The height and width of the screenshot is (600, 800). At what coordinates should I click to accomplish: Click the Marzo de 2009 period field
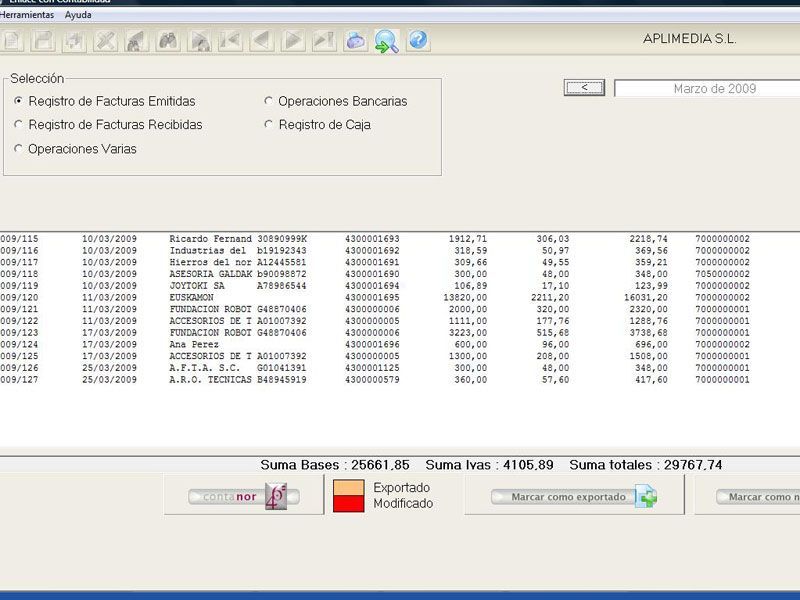(708, 89)
